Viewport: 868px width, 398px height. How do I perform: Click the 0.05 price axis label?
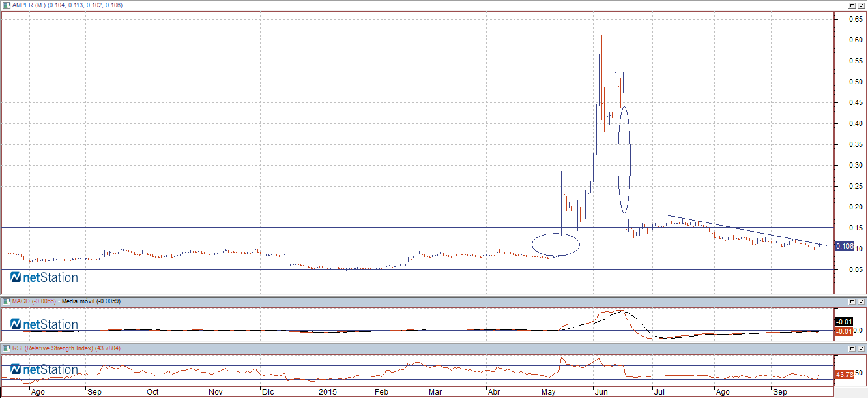click(856, 269)
